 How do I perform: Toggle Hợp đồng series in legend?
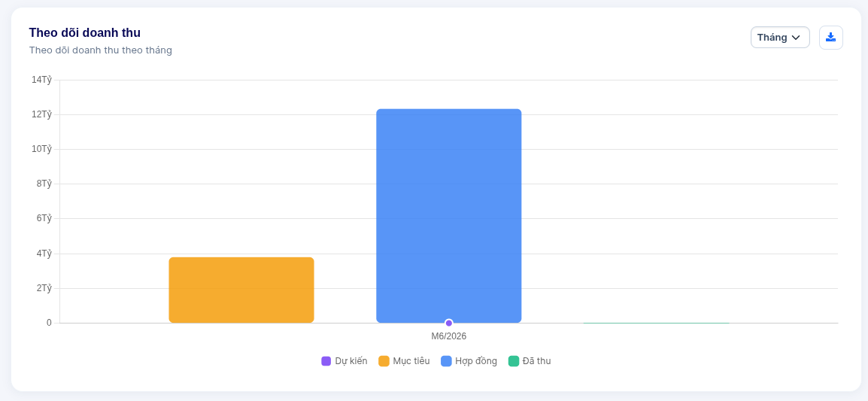coord(469,361)
